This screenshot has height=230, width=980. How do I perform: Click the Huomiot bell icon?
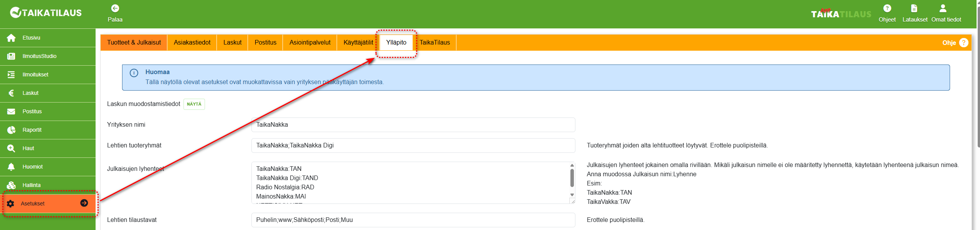11,167
